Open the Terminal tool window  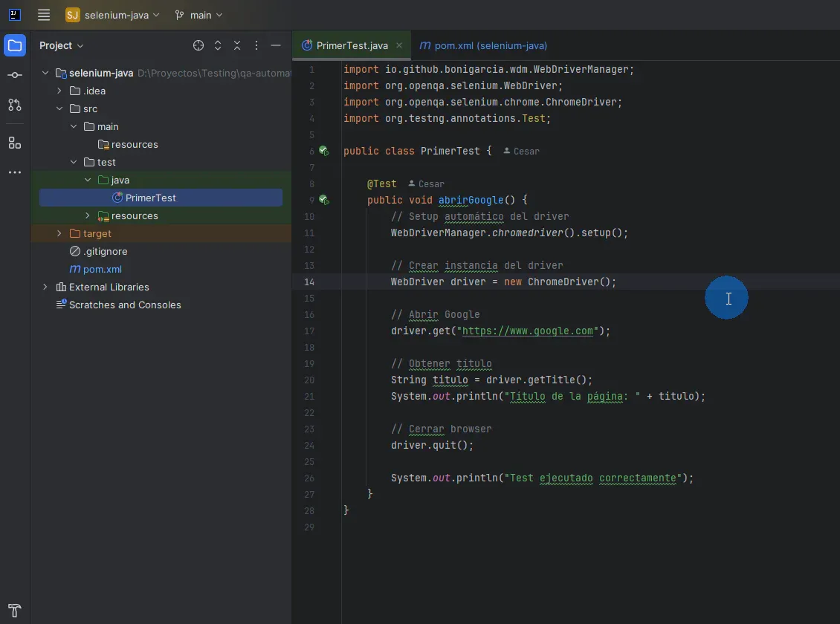[x=15, y=611]
